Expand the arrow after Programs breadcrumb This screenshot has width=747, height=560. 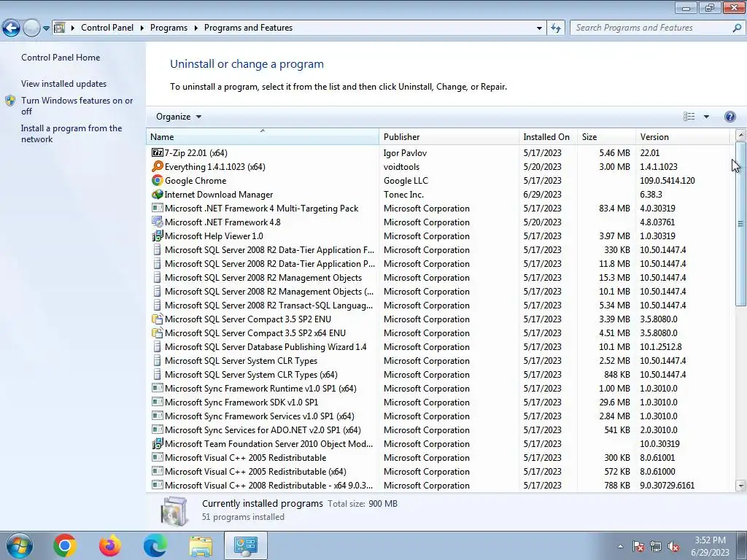(x=196, y=28)
